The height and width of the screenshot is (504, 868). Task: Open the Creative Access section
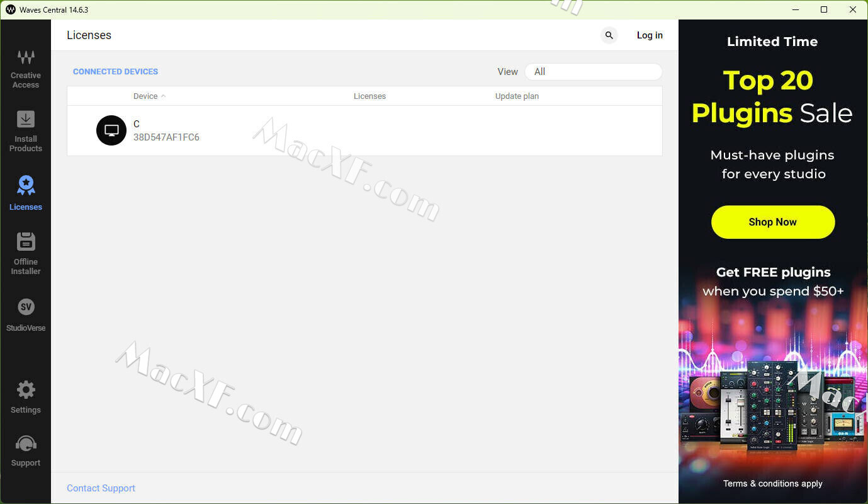point(26,69)
